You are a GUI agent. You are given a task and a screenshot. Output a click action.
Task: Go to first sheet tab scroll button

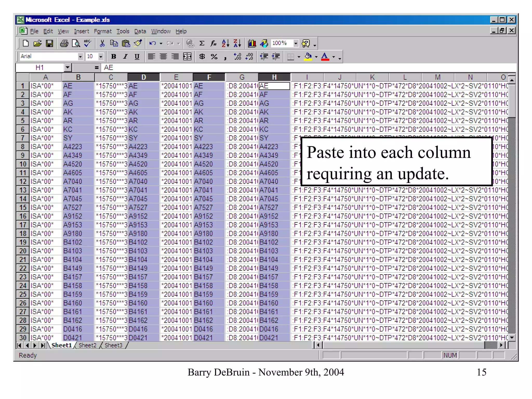pyautogui.click(x=19, y=345)
